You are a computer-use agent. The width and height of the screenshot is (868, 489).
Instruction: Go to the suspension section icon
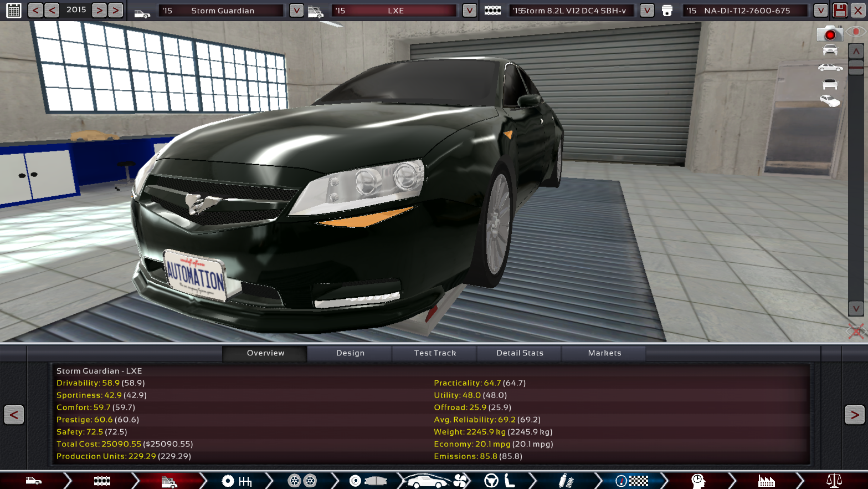point(566,481)
